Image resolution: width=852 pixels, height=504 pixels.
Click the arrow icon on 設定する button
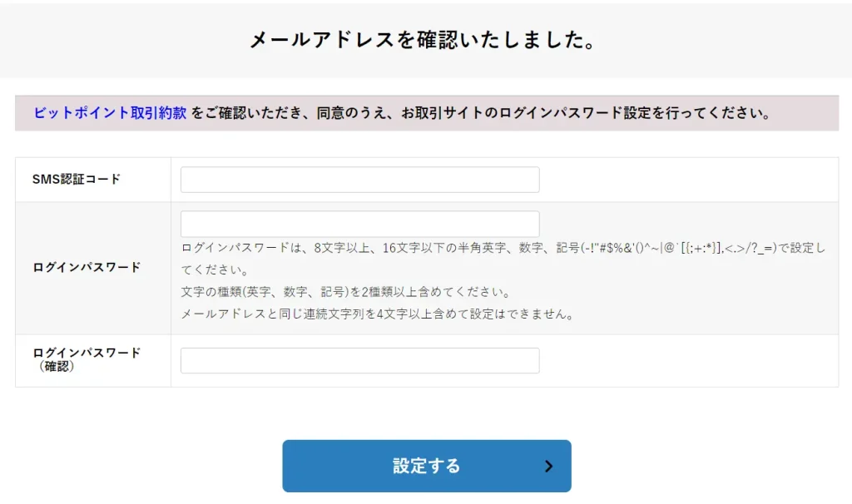[548, 467]
